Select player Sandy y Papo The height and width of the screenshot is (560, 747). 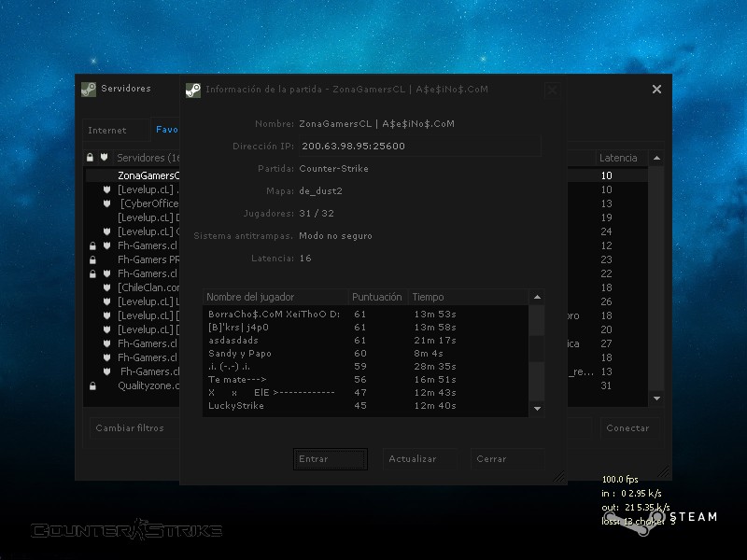365,354
